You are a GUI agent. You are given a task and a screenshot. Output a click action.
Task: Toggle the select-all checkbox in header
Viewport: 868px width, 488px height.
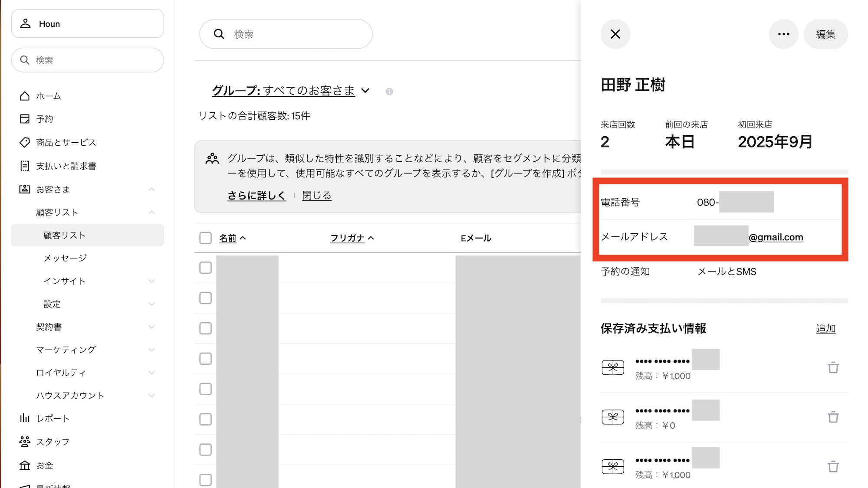click(x=205, y=238)
